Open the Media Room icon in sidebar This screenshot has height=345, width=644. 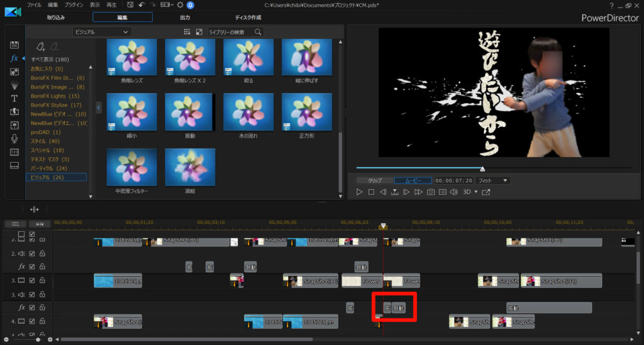(x=14, y=45)
